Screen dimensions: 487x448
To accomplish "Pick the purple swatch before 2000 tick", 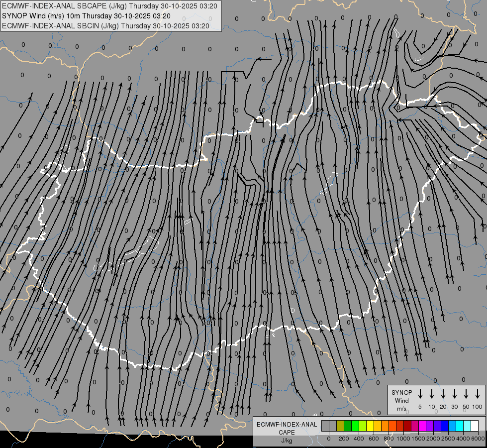I will pyautogui.click(x=430, y=426).
